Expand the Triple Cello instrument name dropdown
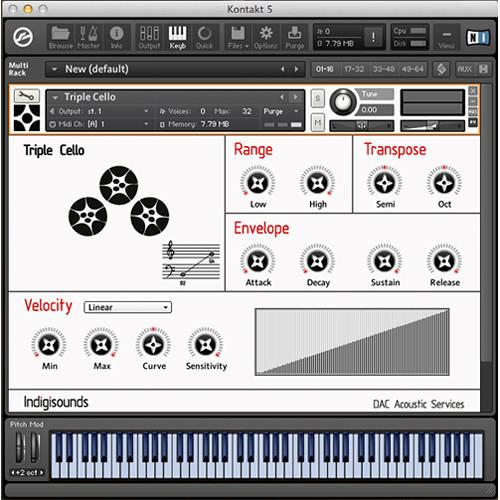 [x=55, y=97]
